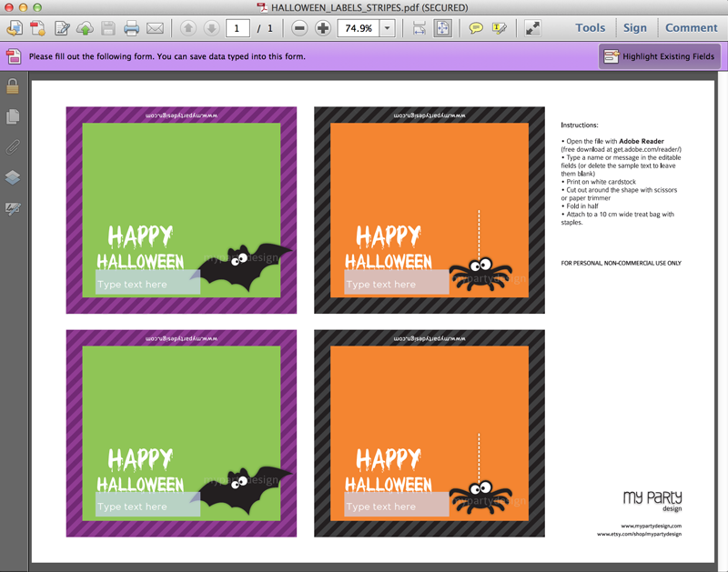Add a sticky note comment

tap(476, 28)
